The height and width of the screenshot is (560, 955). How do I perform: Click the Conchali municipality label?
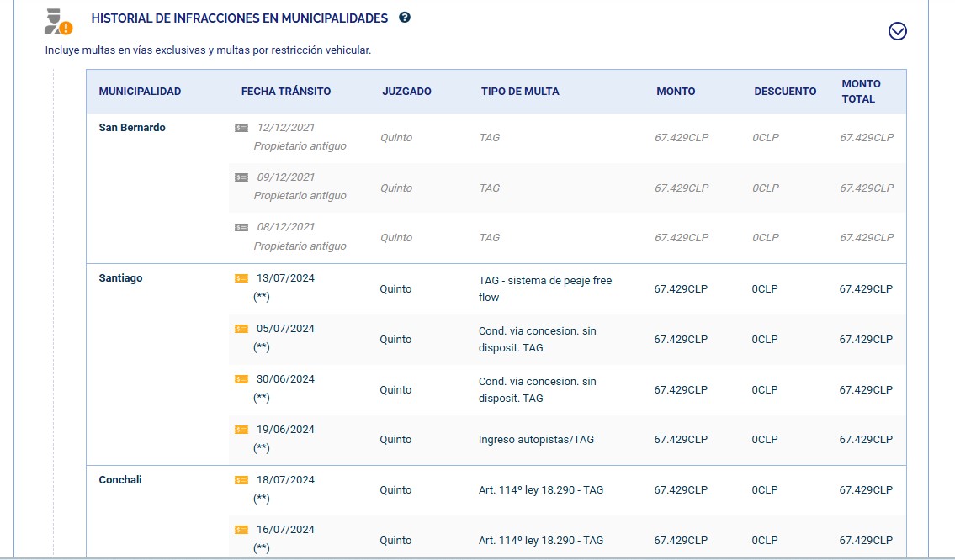(x=120, y=480)
